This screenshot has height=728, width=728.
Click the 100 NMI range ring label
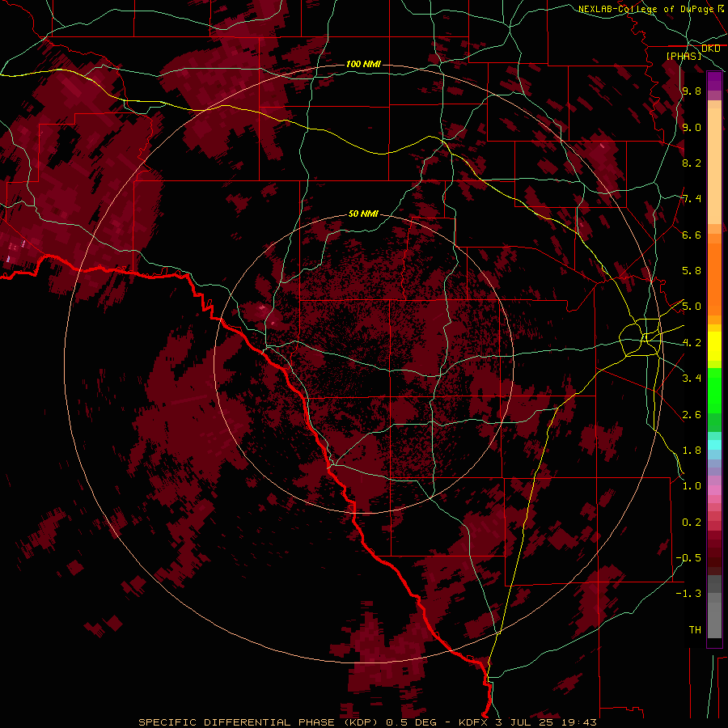[x=363, y=64]
